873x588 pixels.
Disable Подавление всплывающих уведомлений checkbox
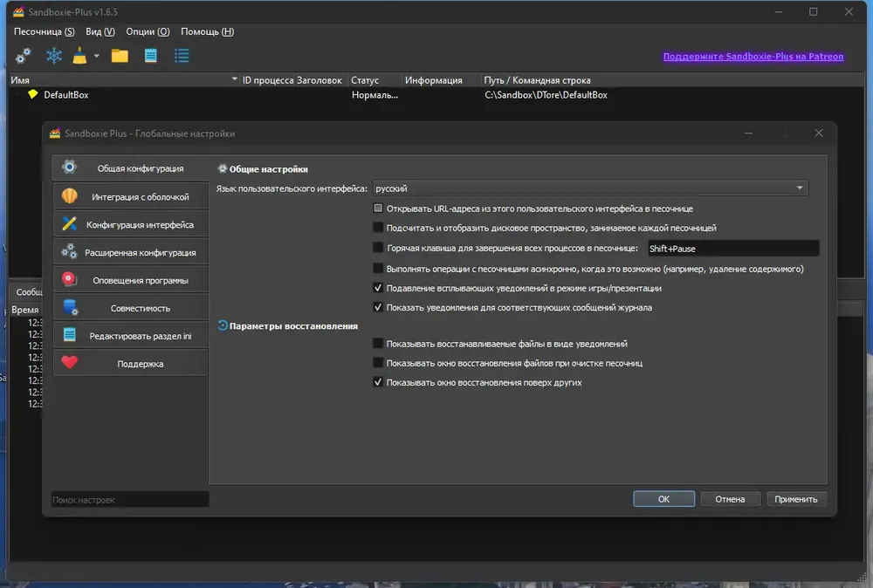(x=378, y=288)
